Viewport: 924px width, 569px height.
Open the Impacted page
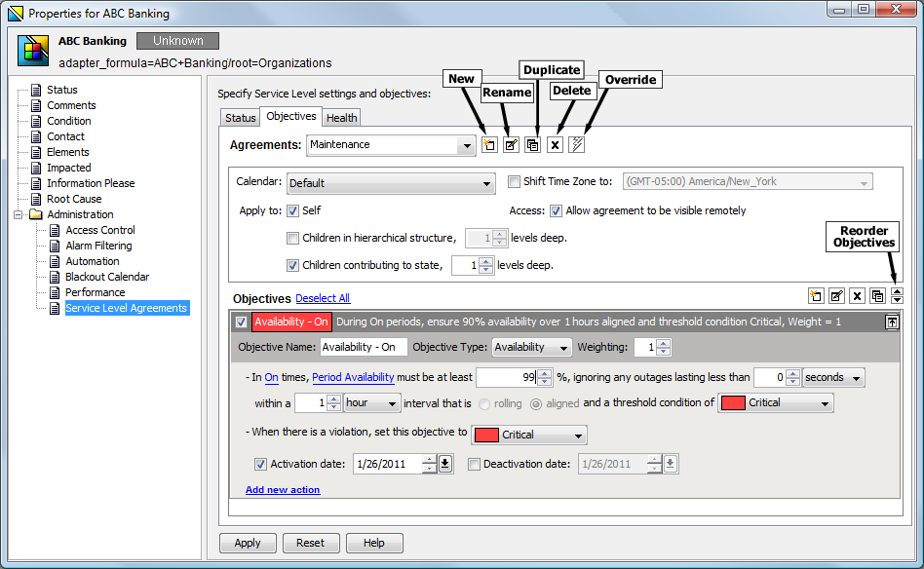[x=69, y=168]
